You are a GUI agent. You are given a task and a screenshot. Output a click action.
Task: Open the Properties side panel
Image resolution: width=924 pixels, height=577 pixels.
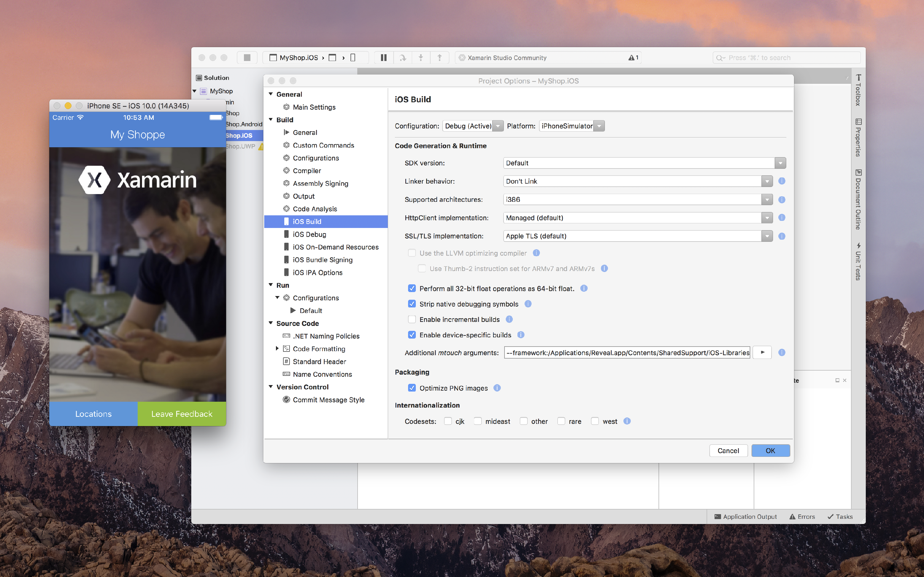pyautogui.click(x=858, y=138)
